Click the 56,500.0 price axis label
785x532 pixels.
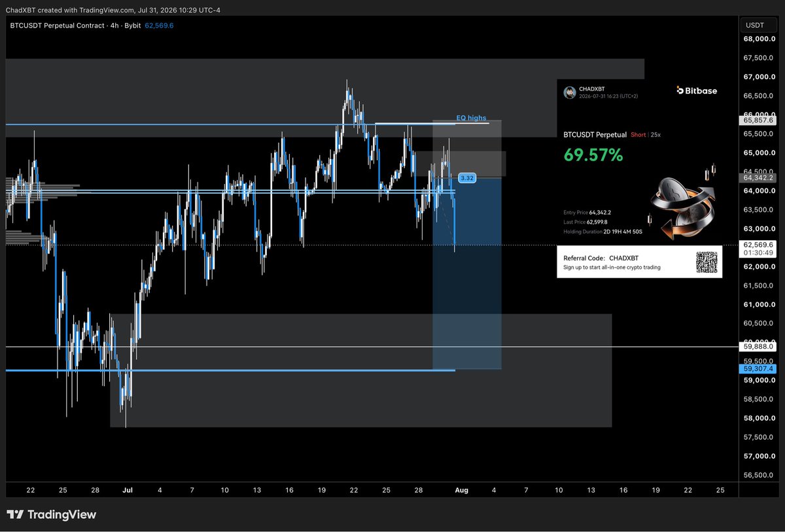click(759, 476)
